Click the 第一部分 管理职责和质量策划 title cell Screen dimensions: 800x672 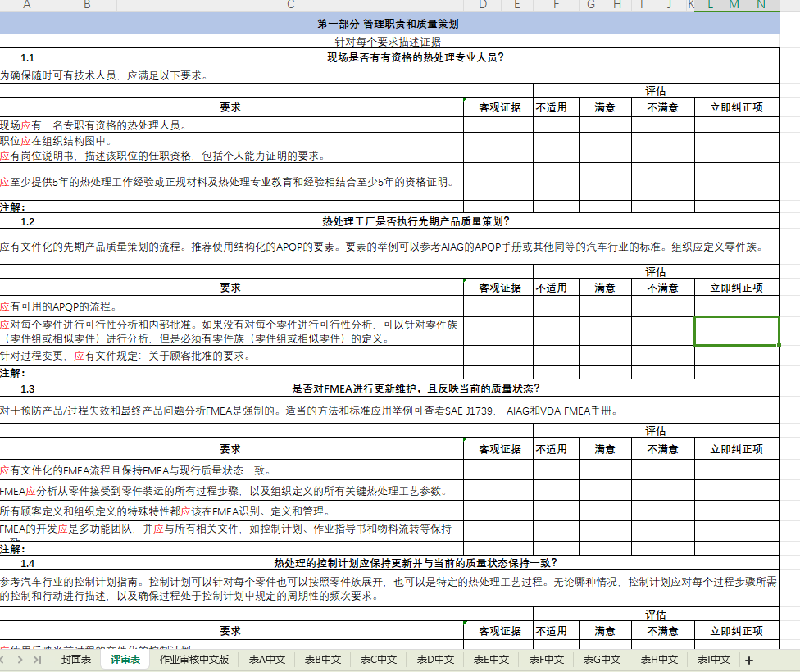[389, 24]
